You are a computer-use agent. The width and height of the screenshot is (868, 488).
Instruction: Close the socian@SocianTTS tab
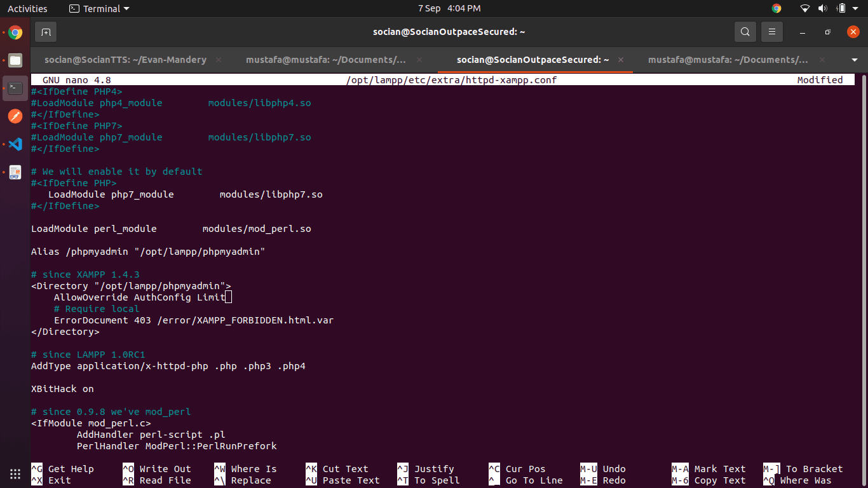(x=219, y=60)
